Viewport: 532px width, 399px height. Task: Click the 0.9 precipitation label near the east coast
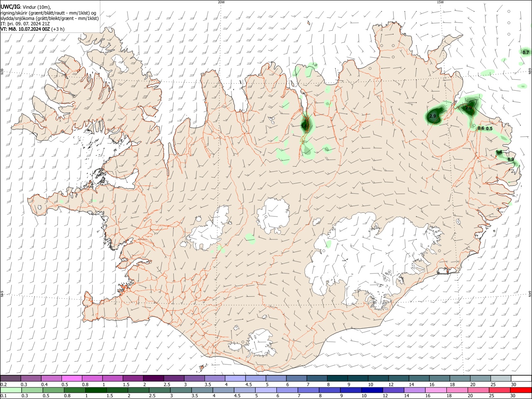pos(511,160)
